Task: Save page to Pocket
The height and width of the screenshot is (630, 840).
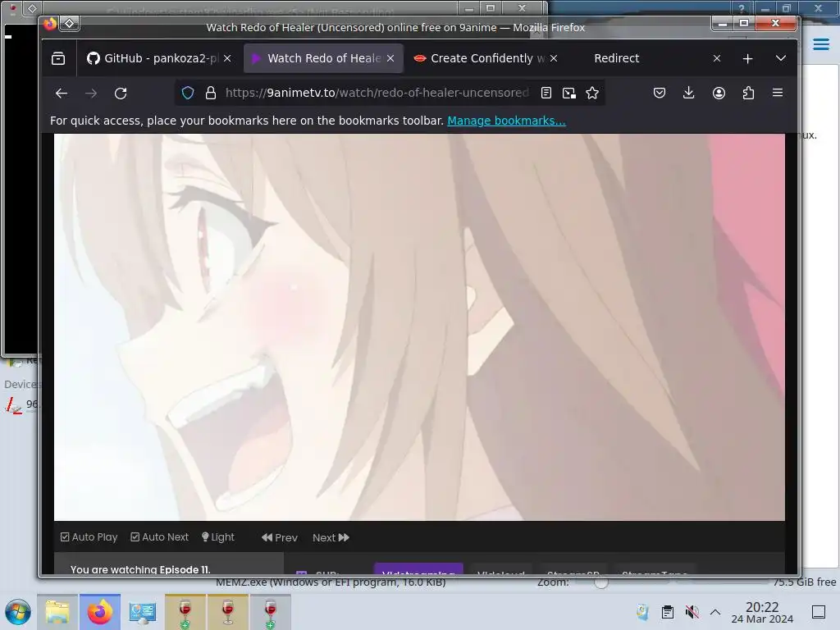Action: tap(660, 94)
